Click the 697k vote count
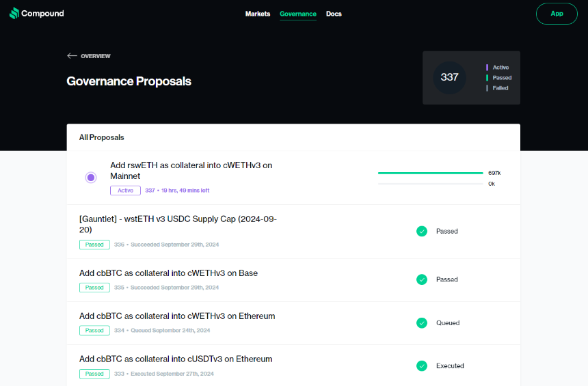Screen dimensions: 588x386 coord(494,173)
